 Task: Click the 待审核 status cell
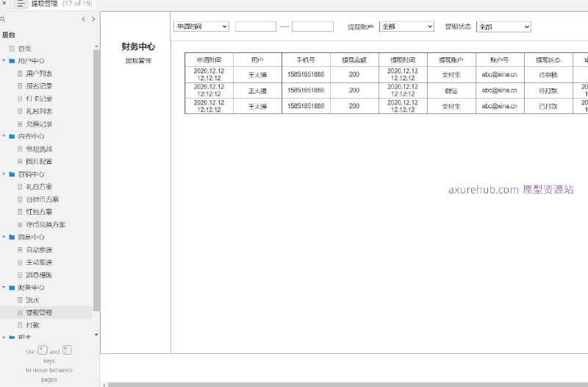pyautogui.click(x=548, y=75)
